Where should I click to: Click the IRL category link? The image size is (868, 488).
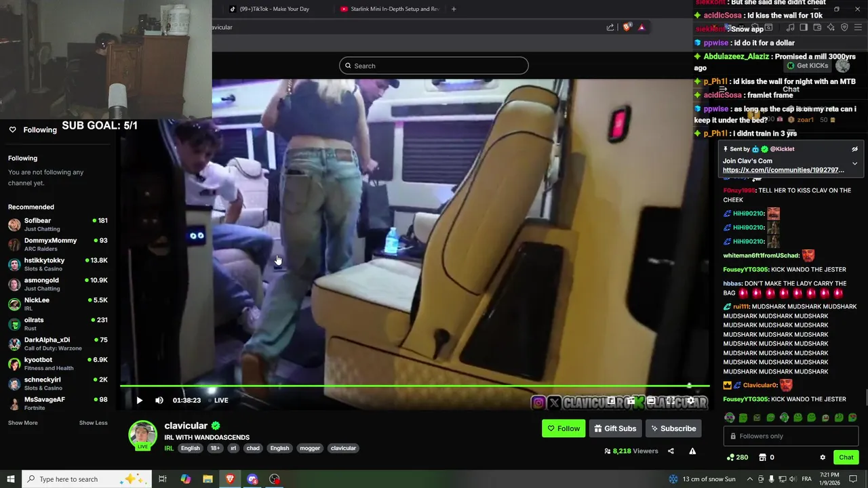[169, 448]
